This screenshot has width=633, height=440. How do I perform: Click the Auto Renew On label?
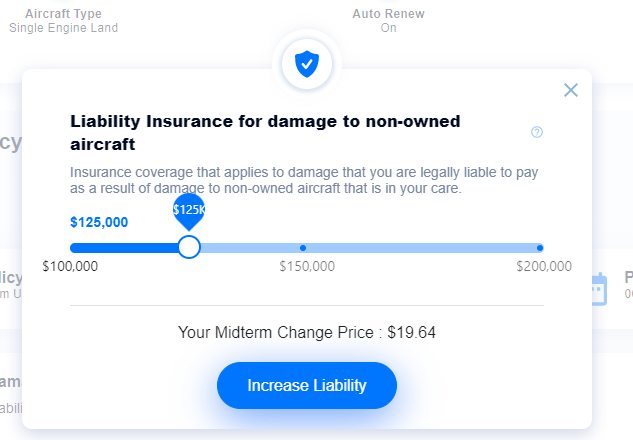coord(388,21)
